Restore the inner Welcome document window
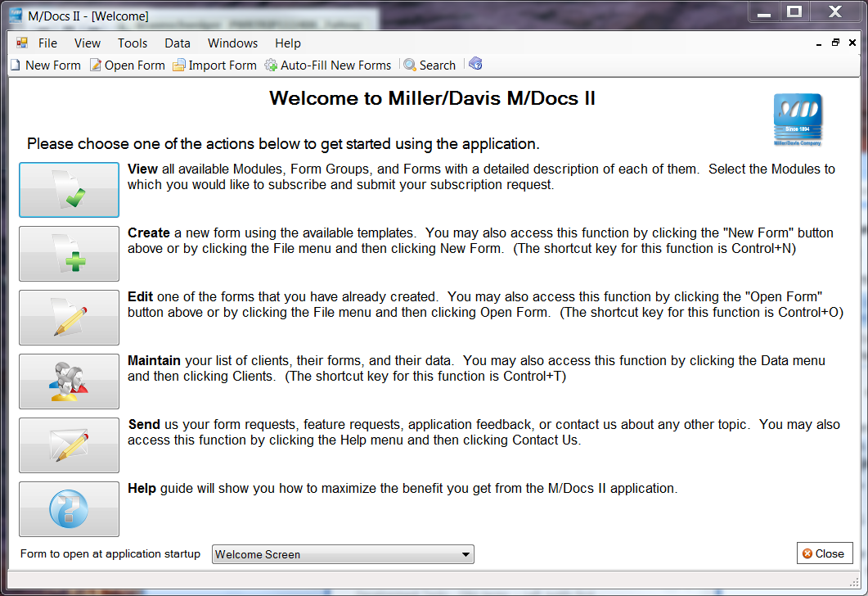The image size is (868, 596). [835, 43]
